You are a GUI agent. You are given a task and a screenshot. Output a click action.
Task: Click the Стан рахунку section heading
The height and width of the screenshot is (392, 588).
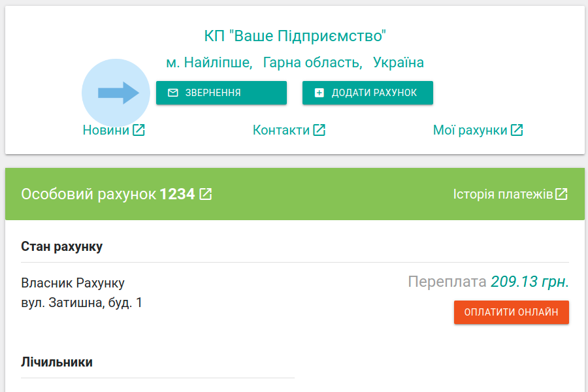[62, 246]
